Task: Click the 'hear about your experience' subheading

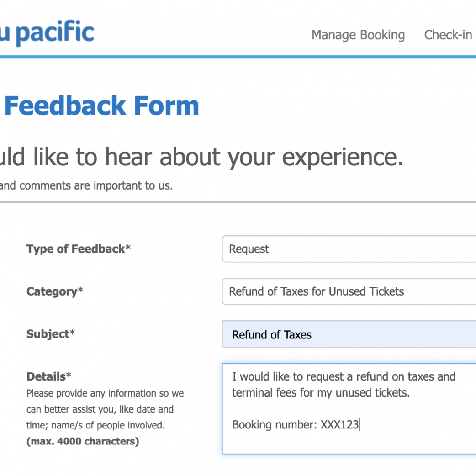Action: click(201, 157)
